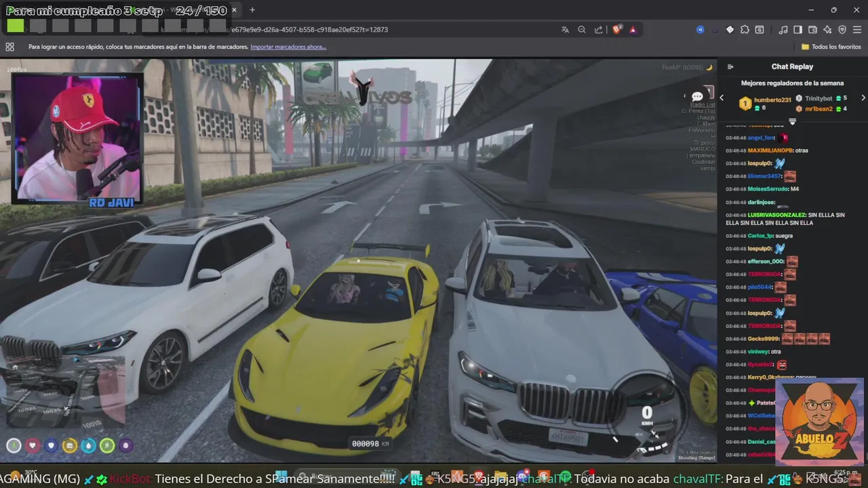Collapse the gifters leaderboard with double-line arrow
Viewport: 868px width, 488px height.
pyautogui.click(x=792, y=121)
